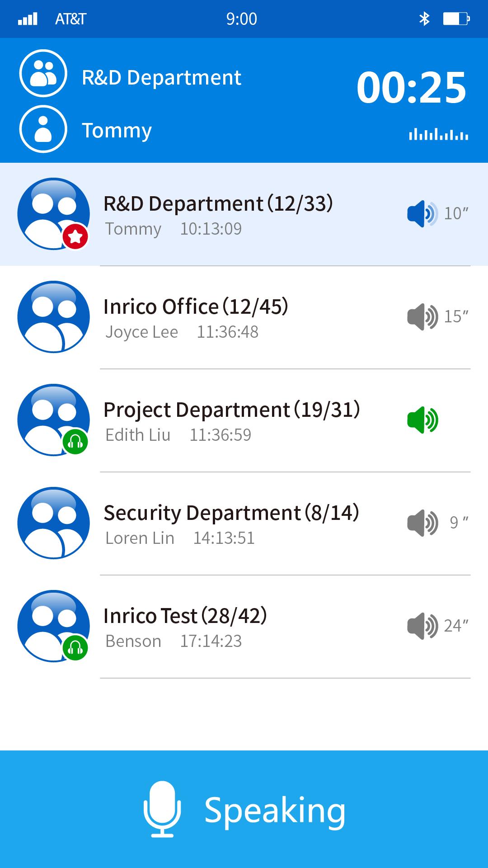Viewport: 488px width, 868px height.
Task: Tap the user icon beside Tommy
Action: click(x=43, y=129)
